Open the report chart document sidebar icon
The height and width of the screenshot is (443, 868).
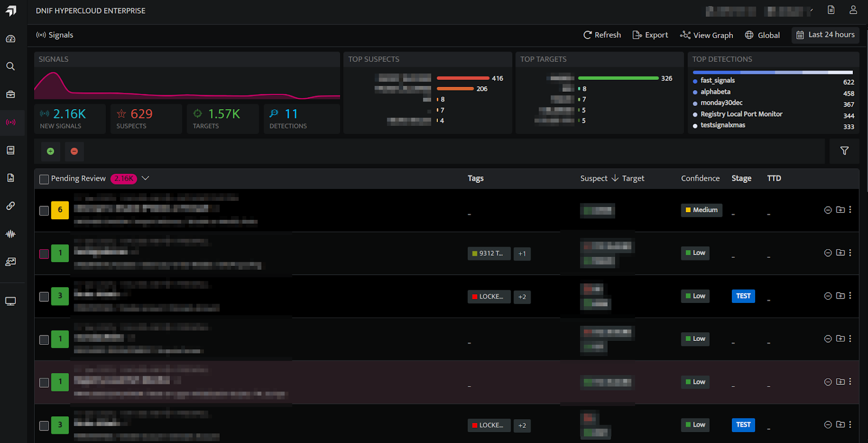(10, 178)
